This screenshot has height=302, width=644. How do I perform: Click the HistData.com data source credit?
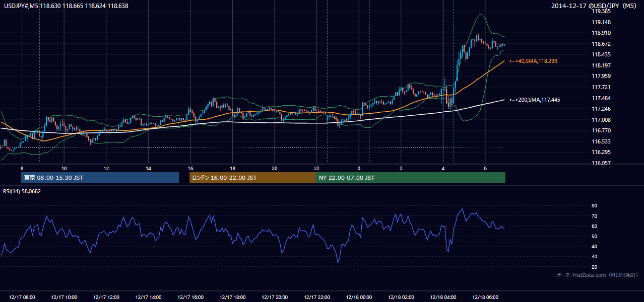[598, 275]
